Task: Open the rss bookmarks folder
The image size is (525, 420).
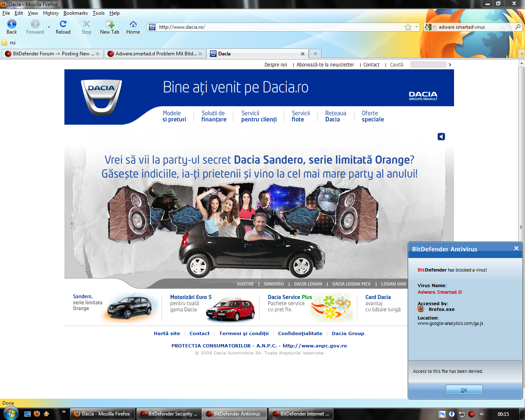Action: click(x=9, y=43)
